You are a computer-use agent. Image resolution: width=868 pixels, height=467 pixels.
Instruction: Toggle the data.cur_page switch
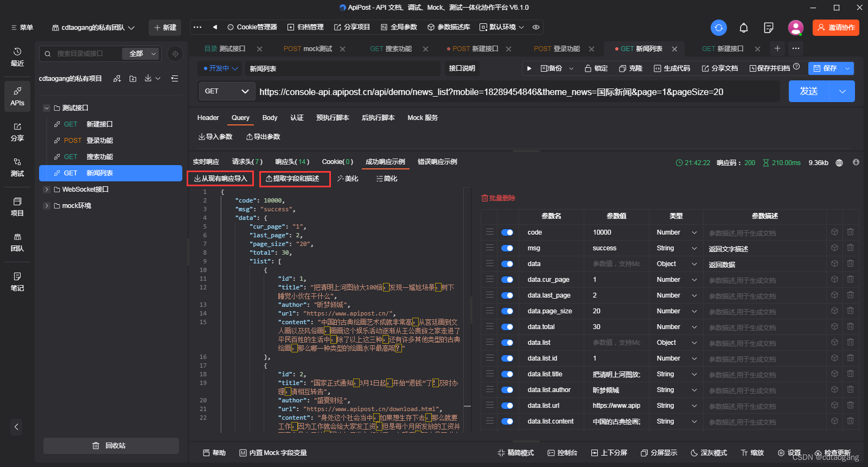coord(507,280)
